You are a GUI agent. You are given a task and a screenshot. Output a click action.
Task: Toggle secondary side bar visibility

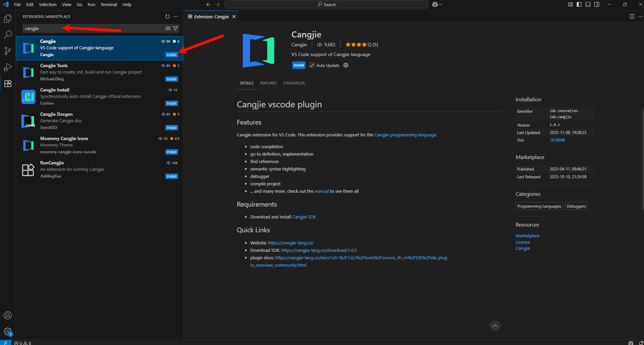(597, 4)
